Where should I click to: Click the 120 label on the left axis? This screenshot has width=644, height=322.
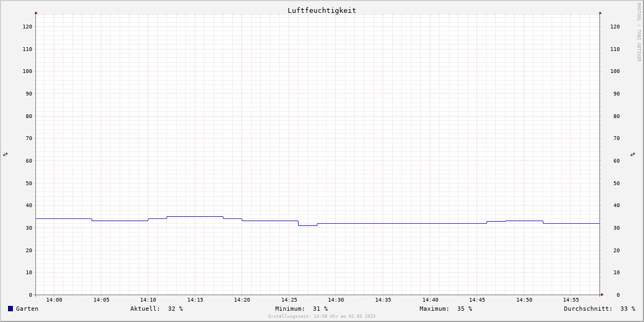(27, 26)
